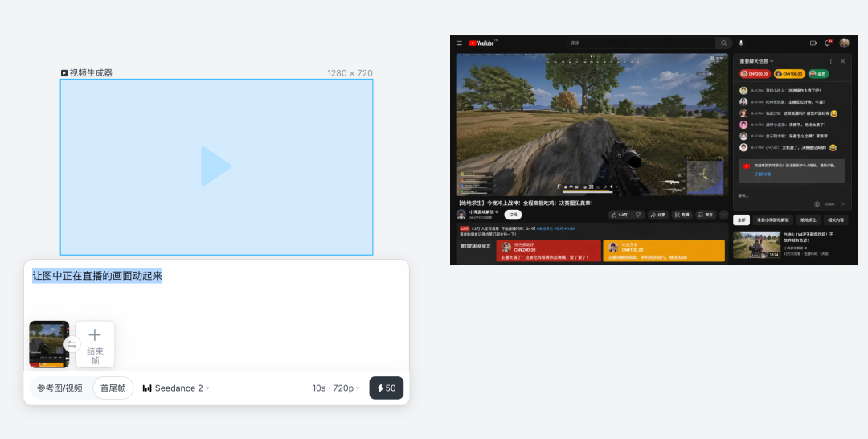This screenshot has height=439, width=868.
Task: Switch to the 参考图/视频 mode
Action: (59, 388)
